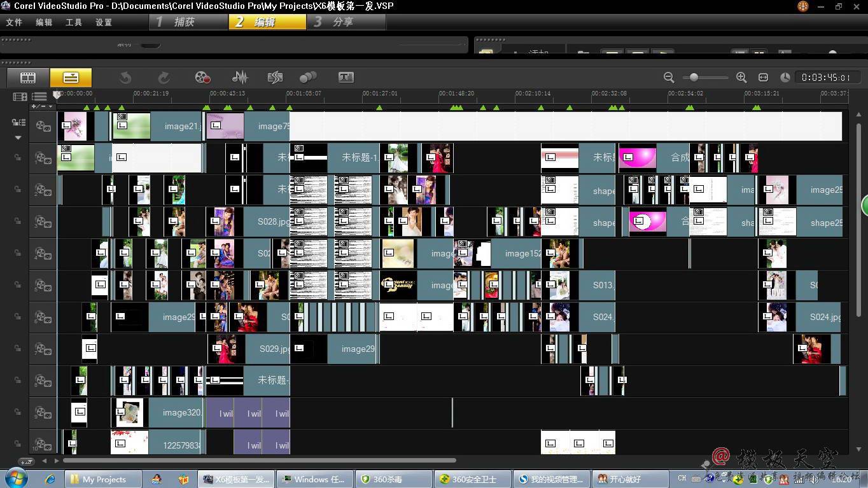Viewport: 868px width, 488px height.
Task: Toggle visibility of main video track
Action: (x=43, y=126)
